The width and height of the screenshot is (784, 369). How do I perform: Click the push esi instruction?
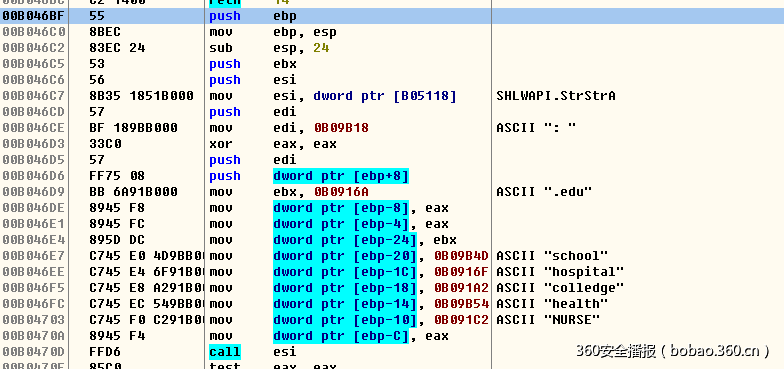point(253,80)
